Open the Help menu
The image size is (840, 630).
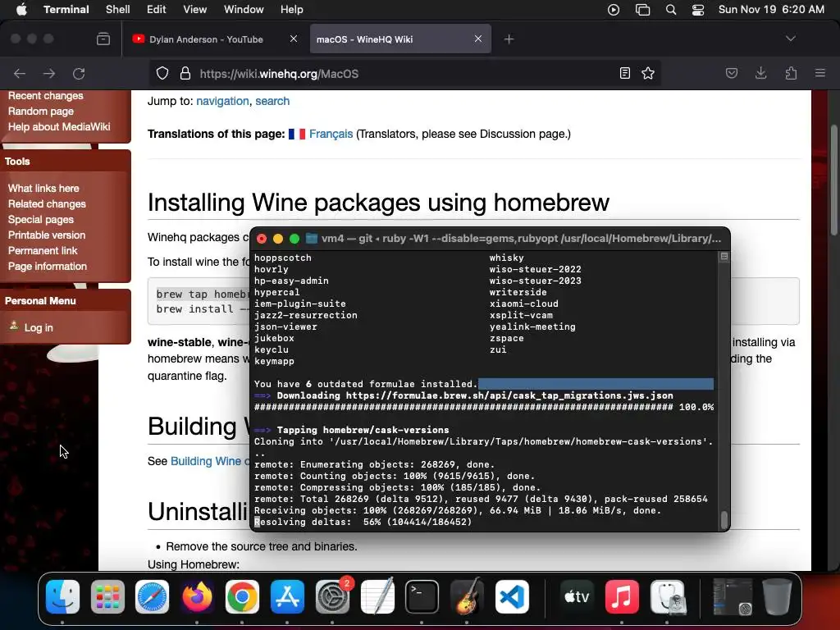(x=291, y=10)
